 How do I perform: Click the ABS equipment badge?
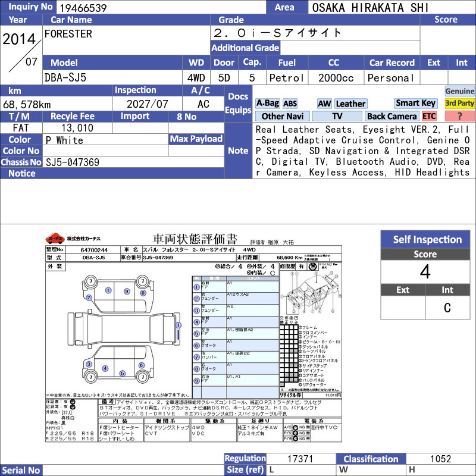[290, 104]
